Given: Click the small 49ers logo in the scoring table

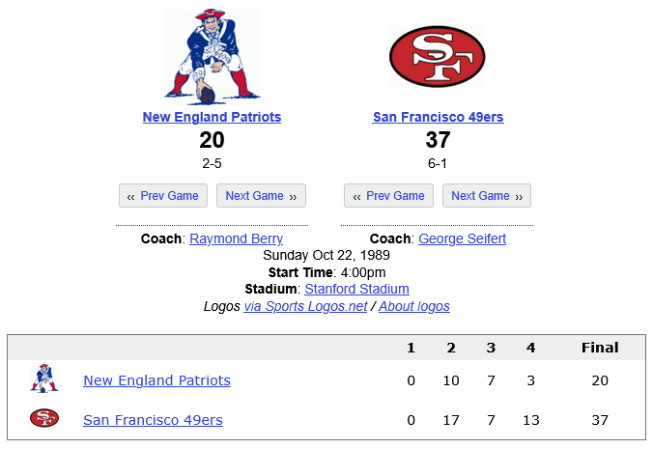Looking at the screenshot, I should (x=44, y=419).
